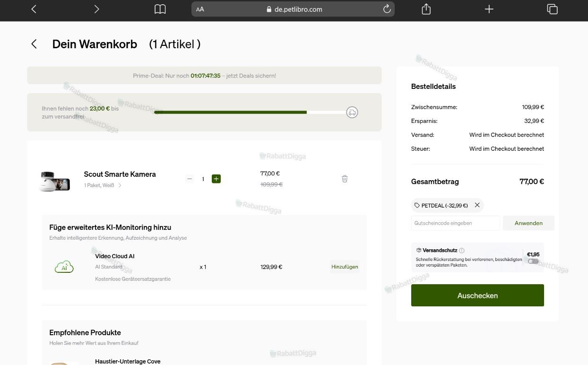Viewport: 588px width, 365px height.
Task: Click the Gesamtbetrag 77,00 € amount
Action: click(x=532, y=182)
